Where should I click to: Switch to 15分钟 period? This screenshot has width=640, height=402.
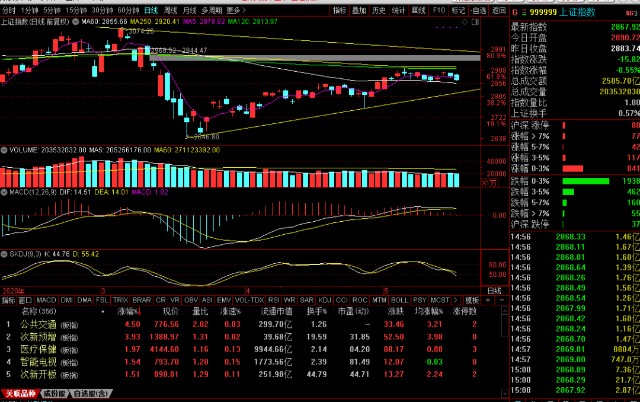pyautogui.click(x=76, y=10)
